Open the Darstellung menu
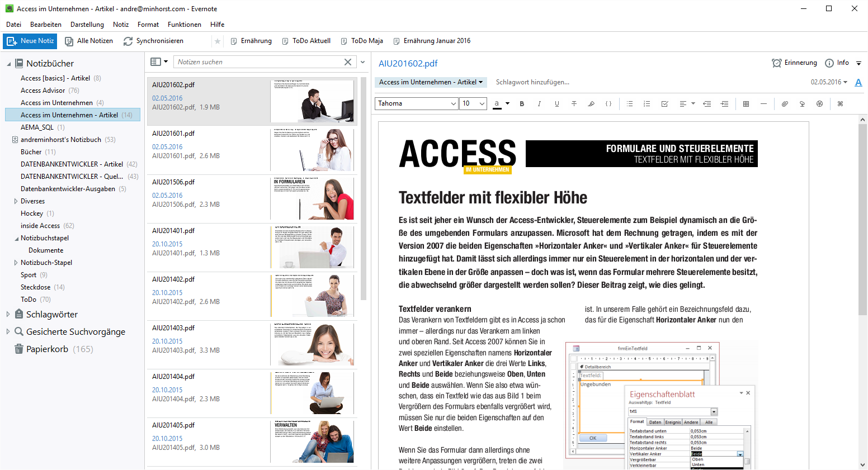 [87, 25]
